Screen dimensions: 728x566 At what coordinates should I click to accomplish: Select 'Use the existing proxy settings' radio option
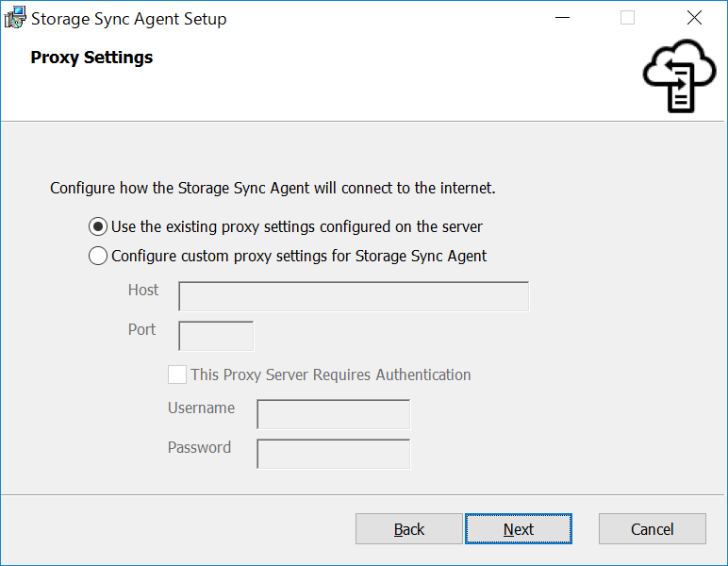98,226
